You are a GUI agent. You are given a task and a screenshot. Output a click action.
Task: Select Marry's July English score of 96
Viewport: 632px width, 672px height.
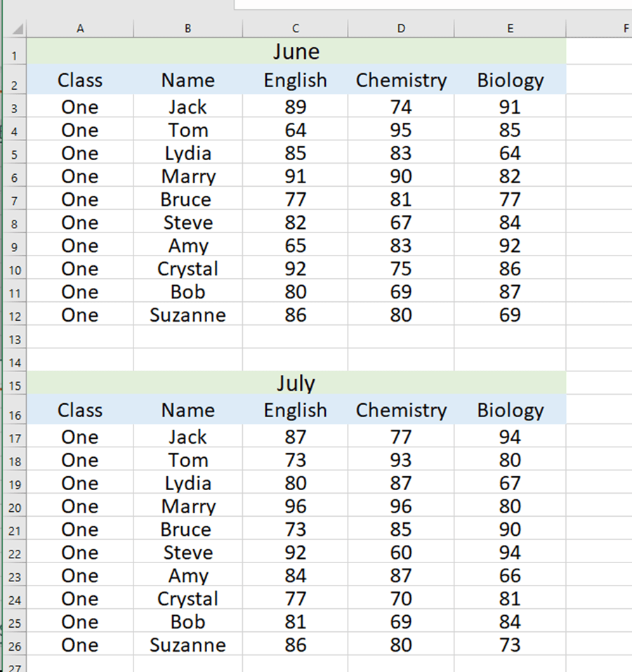click(295, 506)
